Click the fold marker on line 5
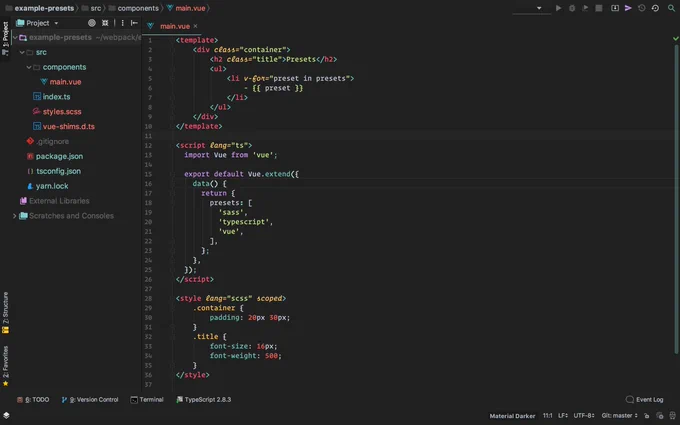680x425 pixels. [x=172, y=78]
